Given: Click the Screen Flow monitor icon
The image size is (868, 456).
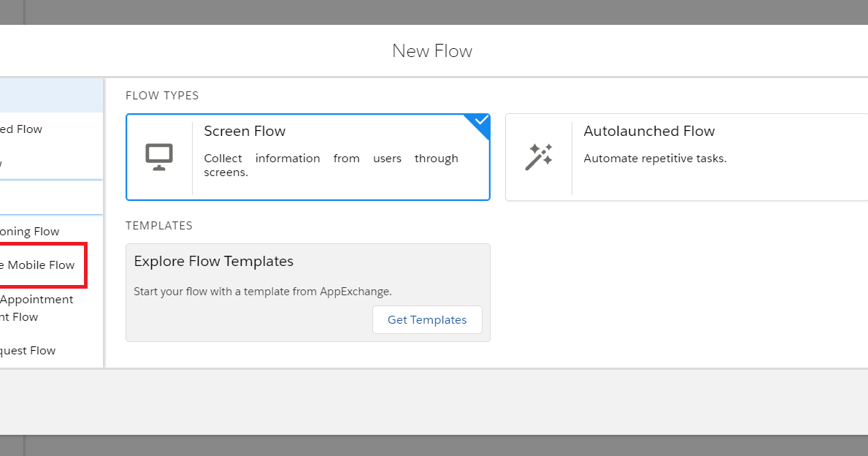Looking at the screenshot, I should pos(159,157).
